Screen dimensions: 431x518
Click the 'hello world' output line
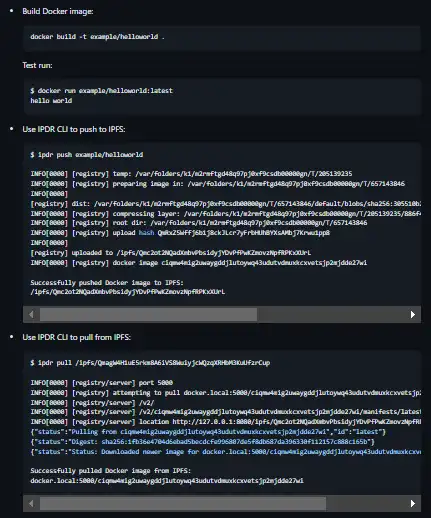click(51, 101)
